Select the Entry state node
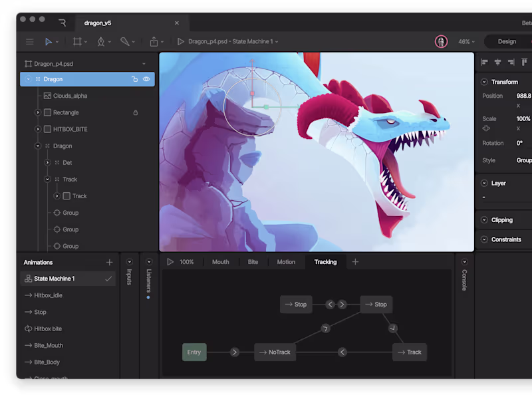Image resolution: width=532 pixels, height=399 pixels. click(x=194, y=352)
